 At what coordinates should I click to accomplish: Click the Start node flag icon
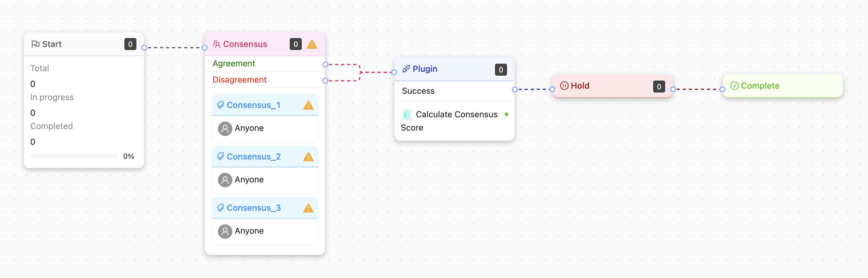coord(35,44)
